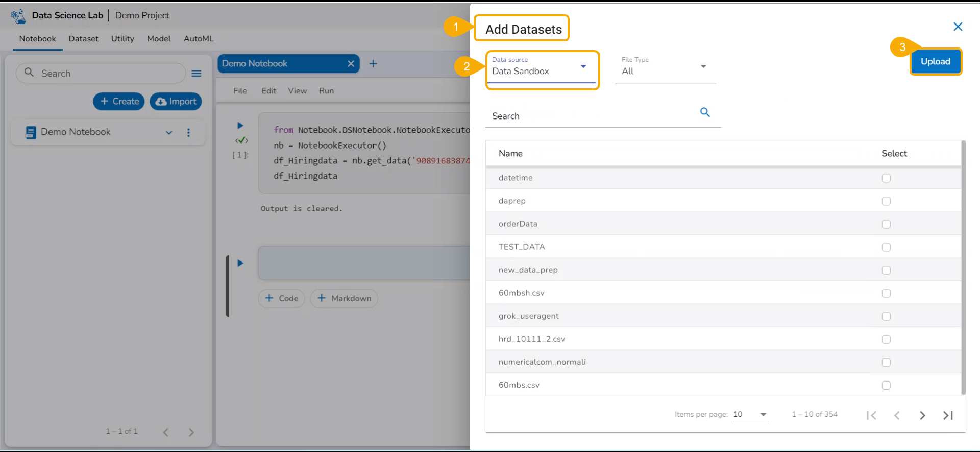Open Demo Notebook three-dot options menu
980x452 pixels.
point(188,133)
